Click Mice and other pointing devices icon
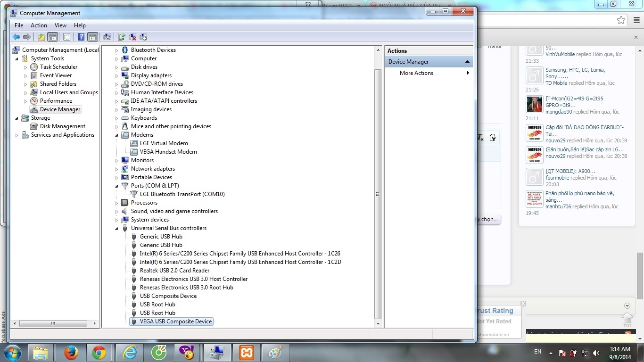The image size is (644, 362). point(125,126)
